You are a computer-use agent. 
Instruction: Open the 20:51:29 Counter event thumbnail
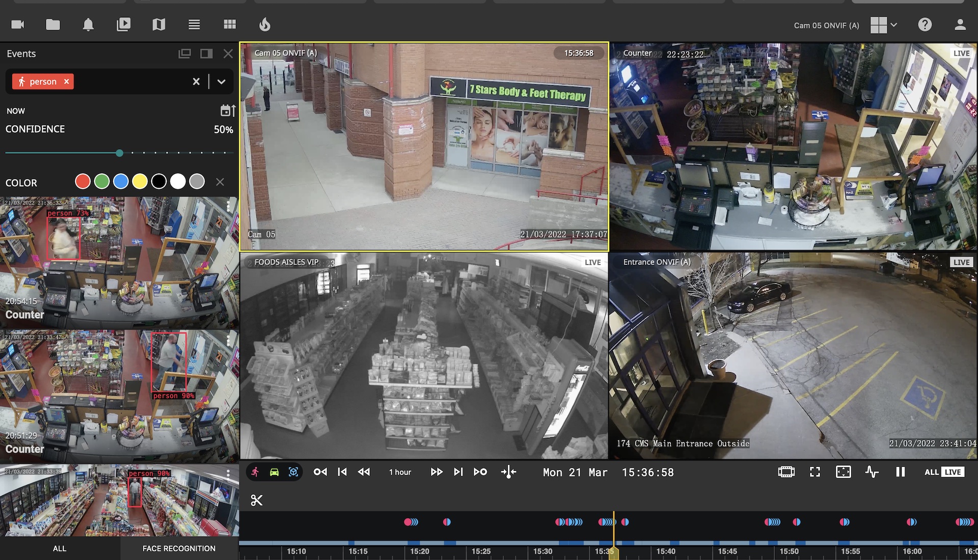119,396
